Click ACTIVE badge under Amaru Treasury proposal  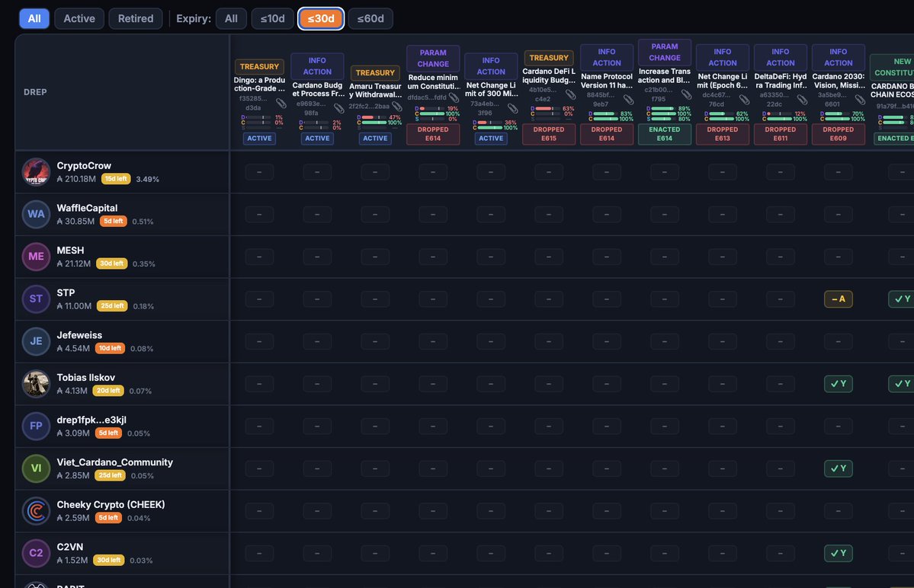point(375,139)
